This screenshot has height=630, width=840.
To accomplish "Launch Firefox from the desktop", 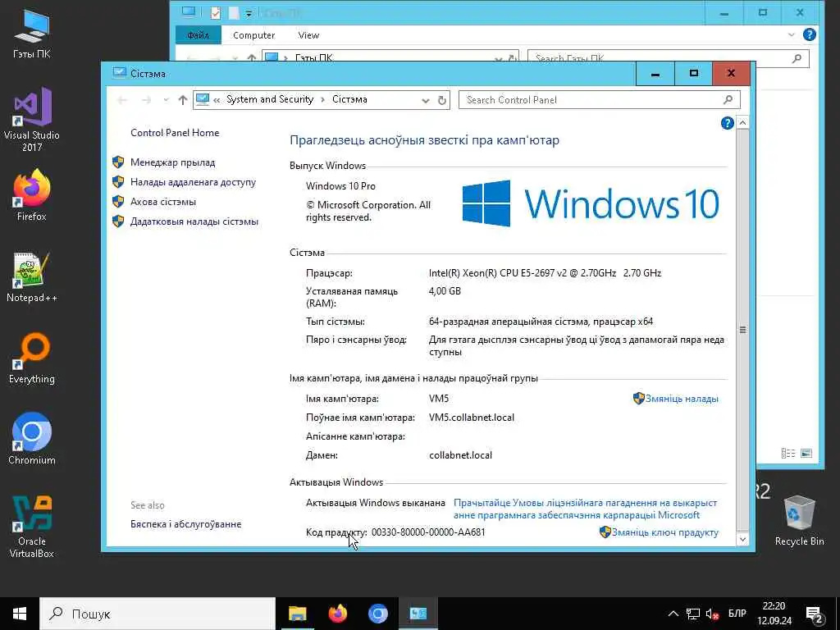I will [32, 195].
